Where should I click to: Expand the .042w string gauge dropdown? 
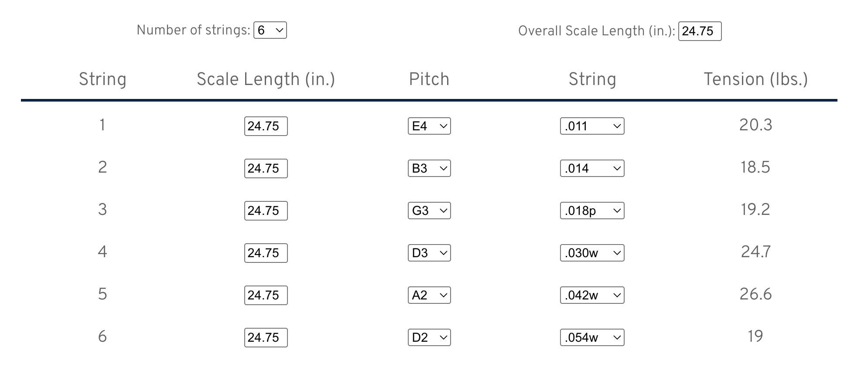click(x=592, y=296)
